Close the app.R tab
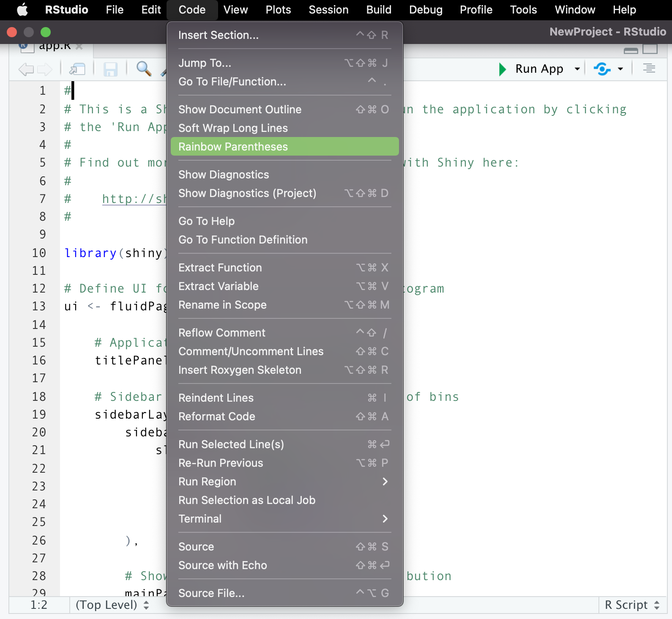672x619 pixels. click(x=79, y=47)
